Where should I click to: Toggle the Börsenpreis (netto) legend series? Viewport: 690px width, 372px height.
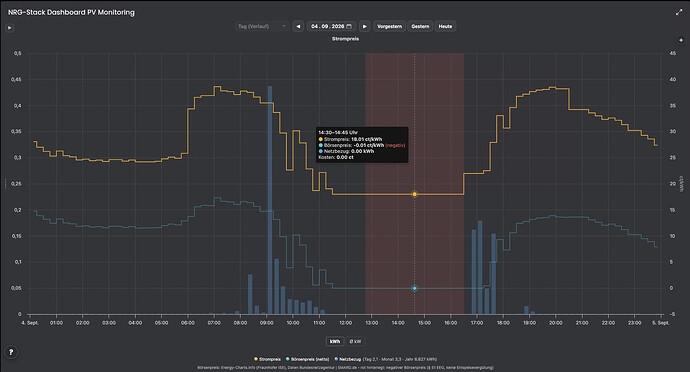[x=307, y=359]
